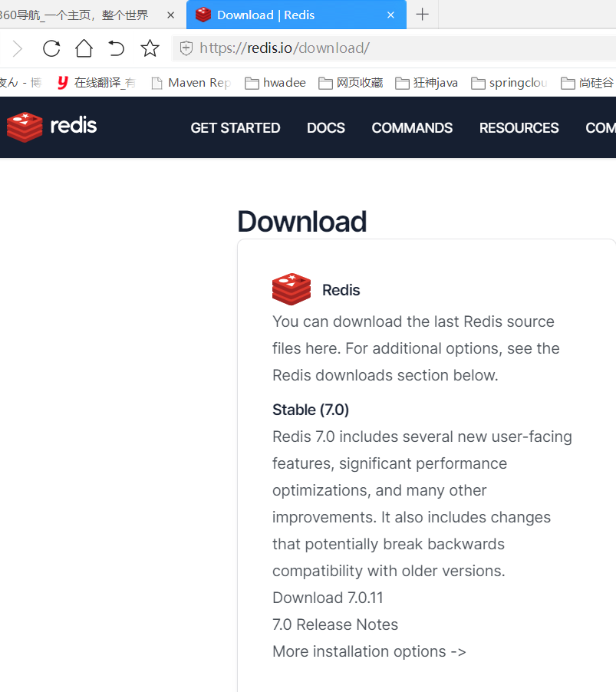Screen dimensions: 616x692
Task: Click the Download 7.0.11 link
Action: pos(328,598)
